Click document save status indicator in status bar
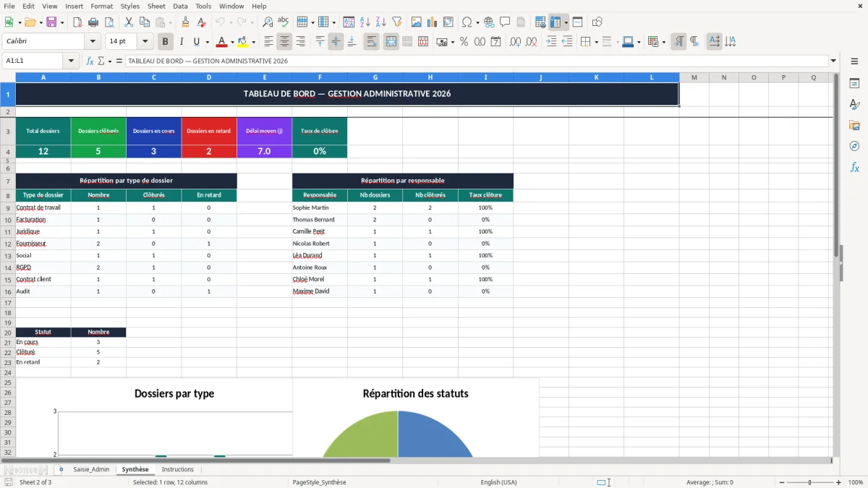Viewport: 868px width, 488px height. click(9, 482)
